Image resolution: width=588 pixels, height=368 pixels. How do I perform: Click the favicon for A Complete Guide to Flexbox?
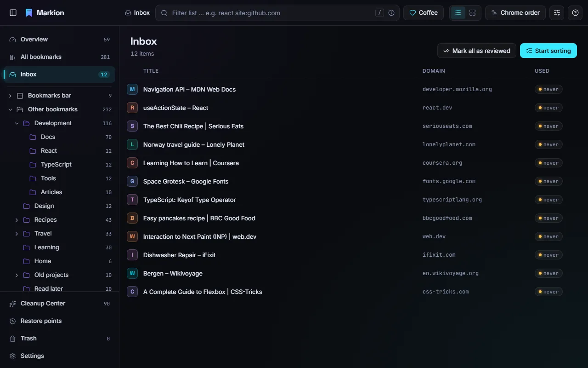[132, 292]
